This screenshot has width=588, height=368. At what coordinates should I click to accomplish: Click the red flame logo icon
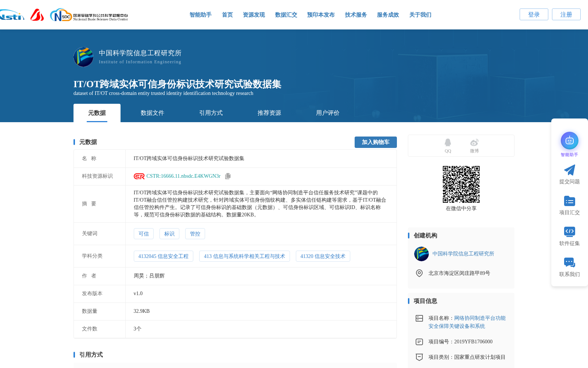[x=37, y=15]
